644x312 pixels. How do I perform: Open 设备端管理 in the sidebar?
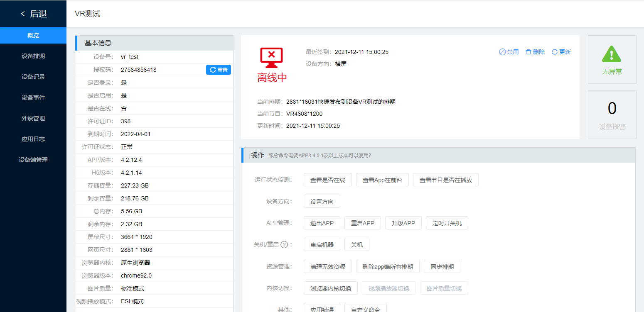click(x=33, y=160)
